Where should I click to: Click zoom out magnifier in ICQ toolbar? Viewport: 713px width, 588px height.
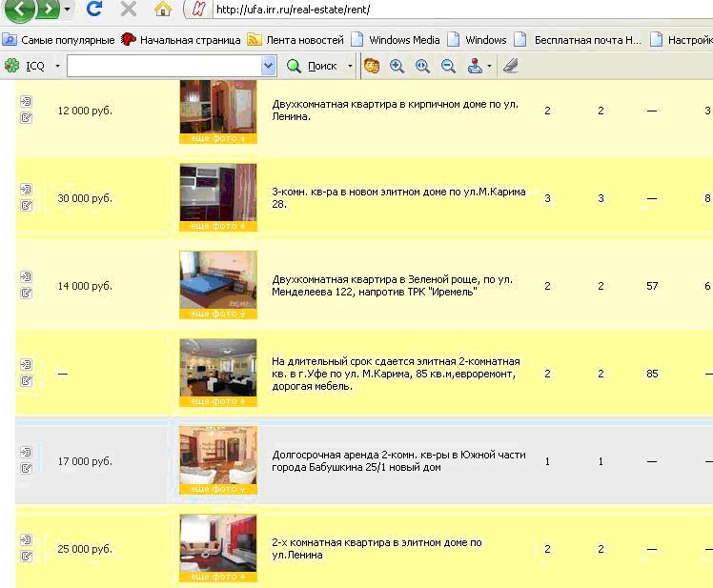[x=447, y=66]
